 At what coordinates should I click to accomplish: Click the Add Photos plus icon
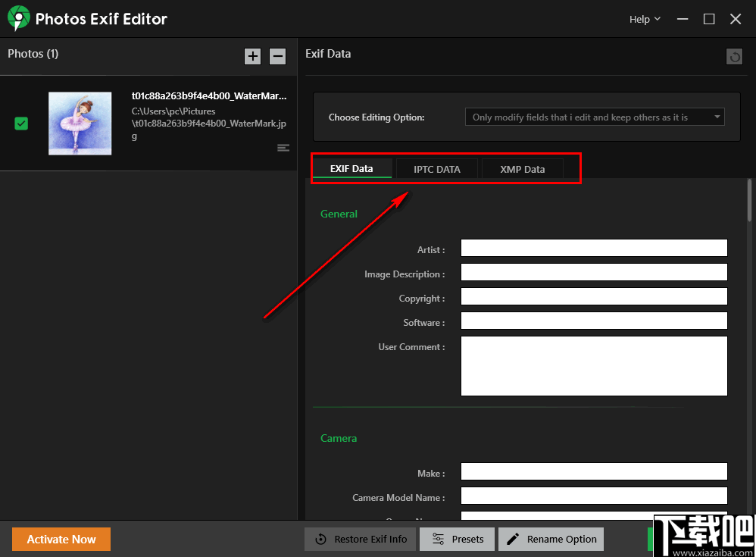(252, 56)
